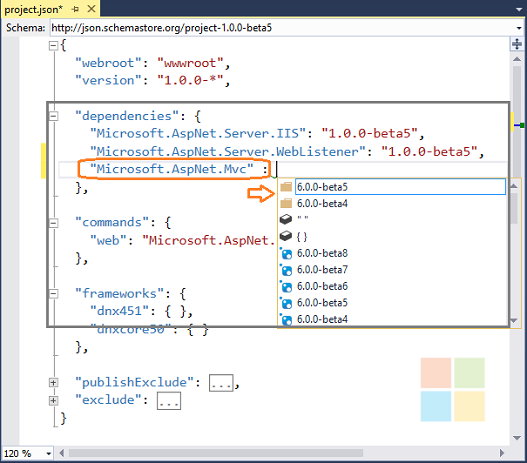The width and height of the screenshot is (527, 463).
Task: Click the "1.0.0-*" version value
Action: 190,80
